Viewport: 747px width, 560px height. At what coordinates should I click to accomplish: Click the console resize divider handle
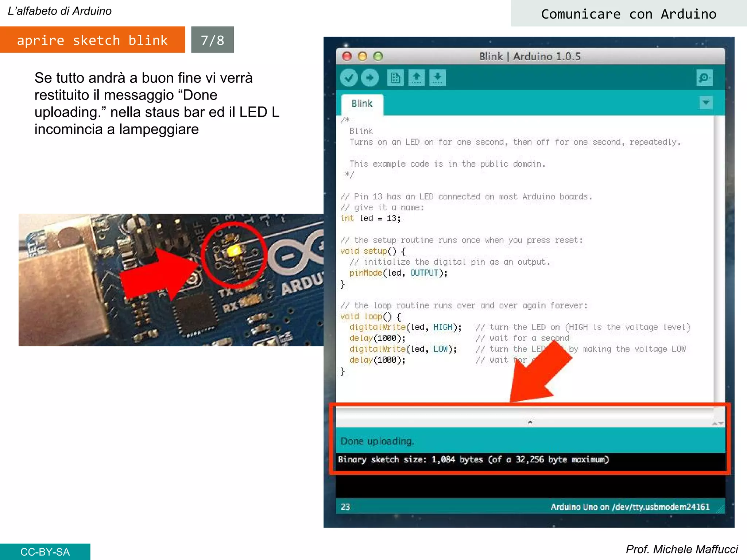tap(530, 423)
